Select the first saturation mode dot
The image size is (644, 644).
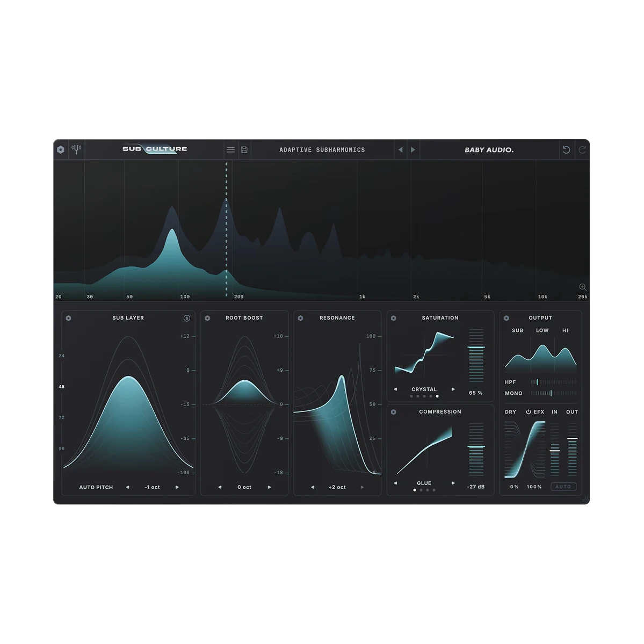click(x=411, y=396)
